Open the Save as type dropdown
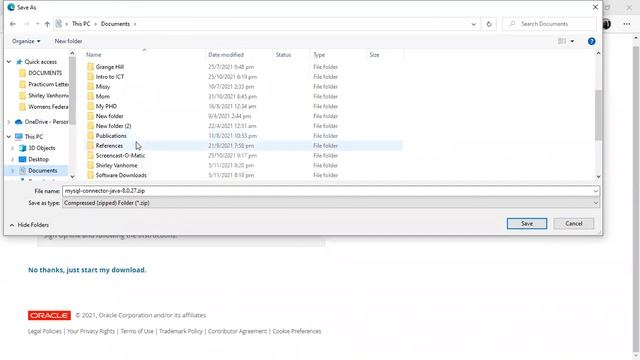This screenshot has width=640, height=360. point(331,203)
